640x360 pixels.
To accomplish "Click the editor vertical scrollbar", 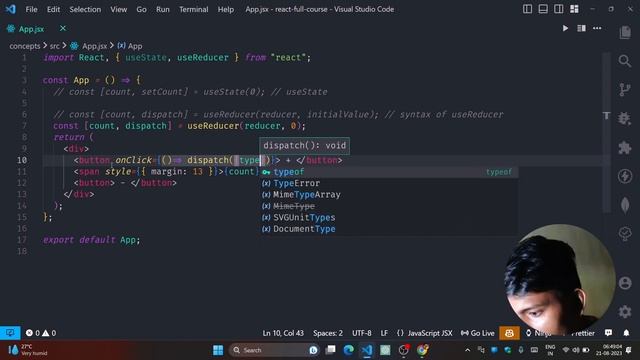I will [607, 133].
